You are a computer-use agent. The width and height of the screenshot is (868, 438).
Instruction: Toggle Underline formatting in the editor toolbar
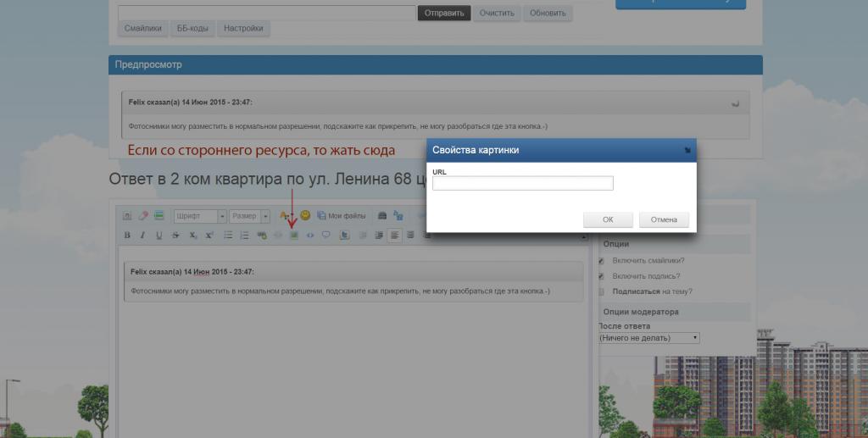click(x=159, y=235)
